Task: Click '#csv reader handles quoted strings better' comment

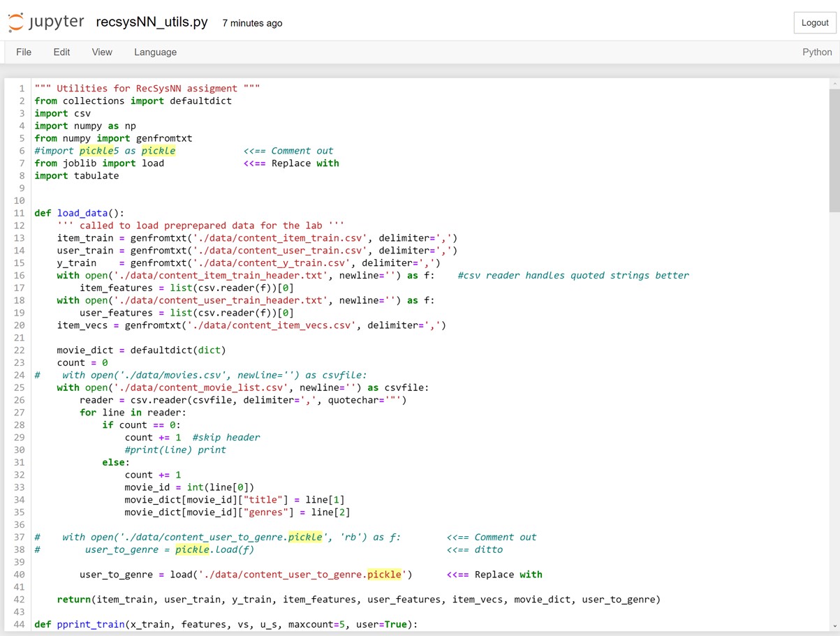Action: coord(573,275)
